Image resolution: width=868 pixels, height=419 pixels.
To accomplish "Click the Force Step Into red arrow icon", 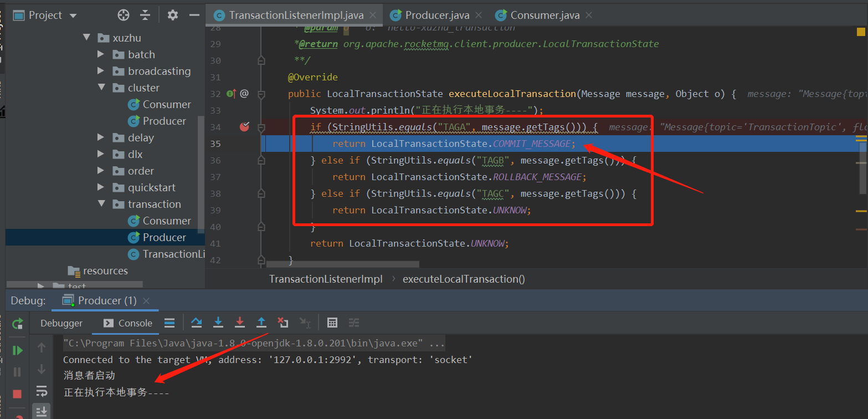I will coord(240,323).
